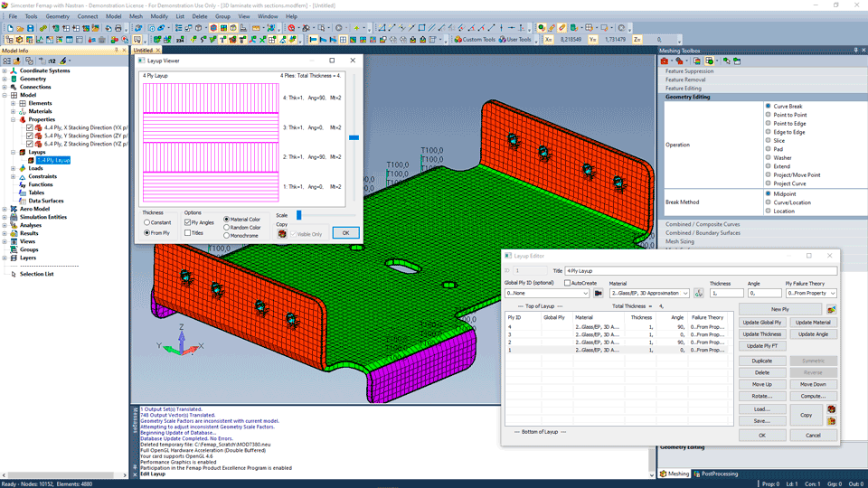Click the Compute... button

(x=813, y=396)
